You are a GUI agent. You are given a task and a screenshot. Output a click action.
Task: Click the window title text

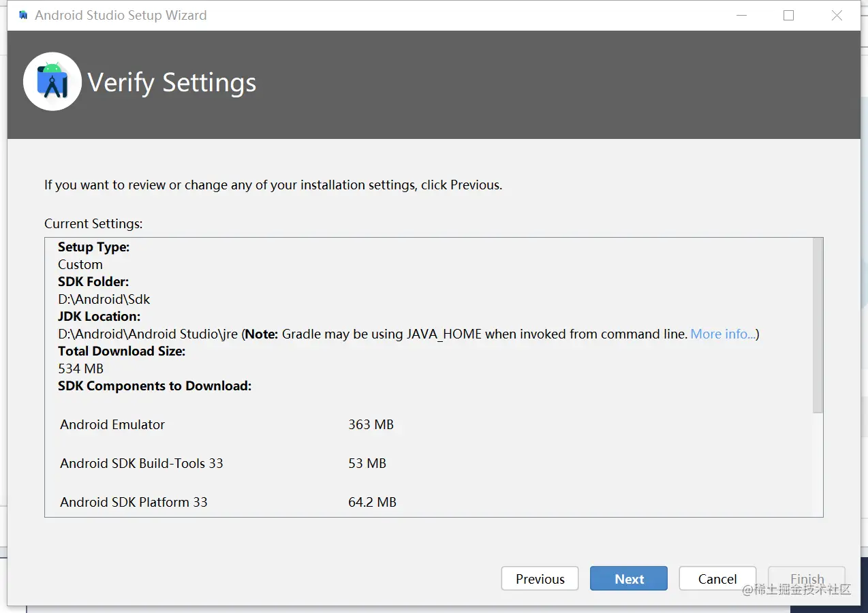[x=121, y=15]
